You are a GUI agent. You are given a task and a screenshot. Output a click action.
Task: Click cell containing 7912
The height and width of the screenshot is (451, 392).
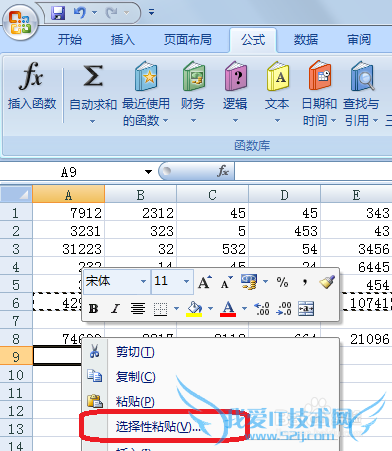pyautogui.click(x=69, y=213)
